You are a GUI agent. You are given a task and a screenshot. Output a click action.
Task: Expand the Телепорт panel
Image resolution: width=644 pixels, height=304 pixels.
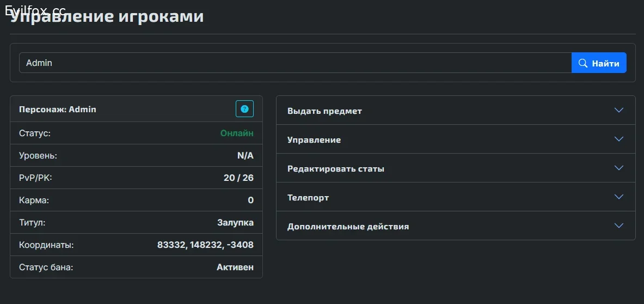(456, 197)
